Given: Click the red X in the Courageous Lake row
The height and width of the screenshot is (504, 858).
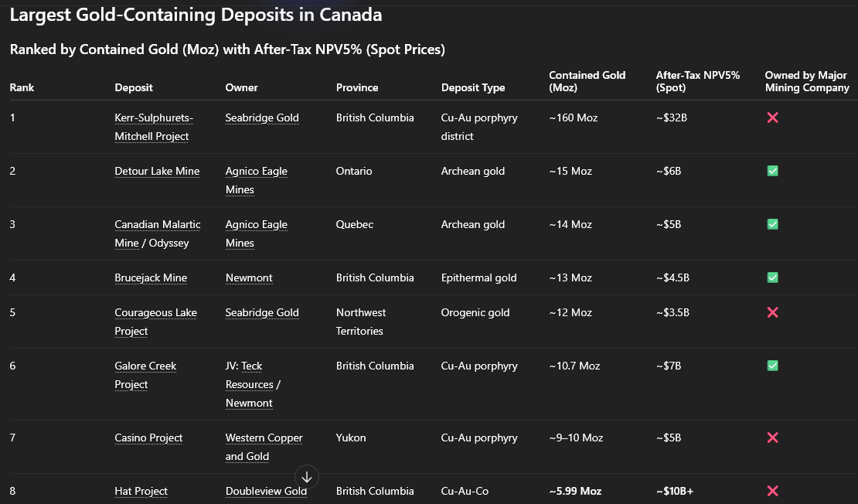Looking at the screenshot, I should [771, 312].
